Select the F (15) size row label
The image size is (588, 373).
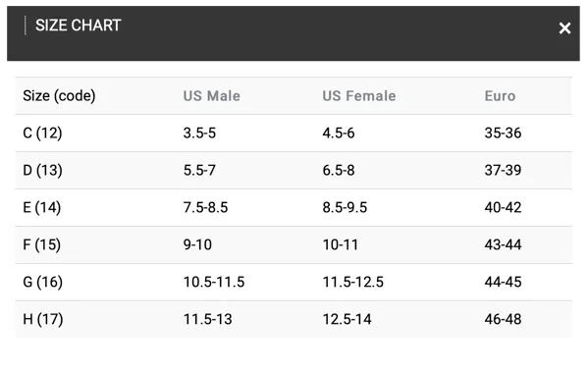pos(41,244)
